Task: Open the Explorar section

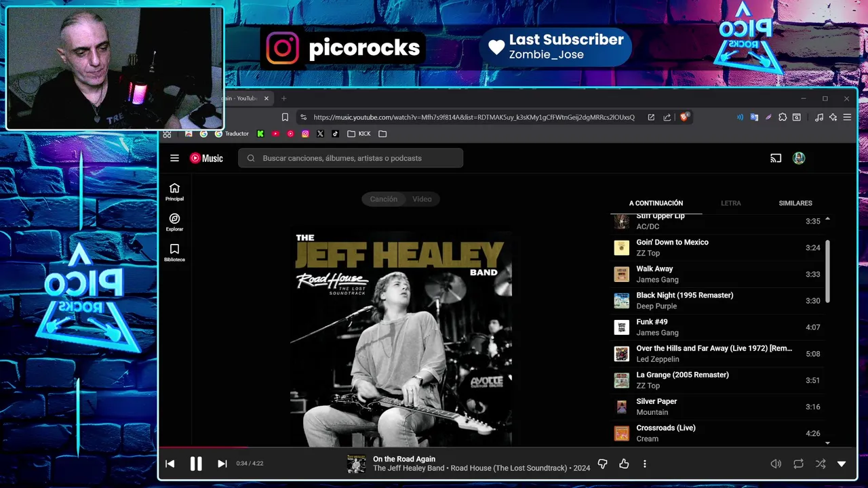Action: (174, 222)
